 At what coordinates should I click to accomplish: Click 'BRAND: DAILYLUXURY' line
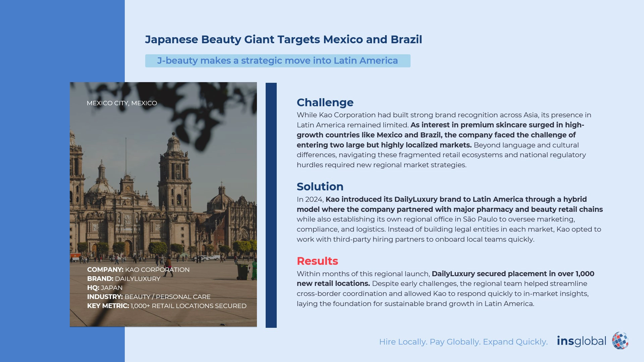pos(124,279)
